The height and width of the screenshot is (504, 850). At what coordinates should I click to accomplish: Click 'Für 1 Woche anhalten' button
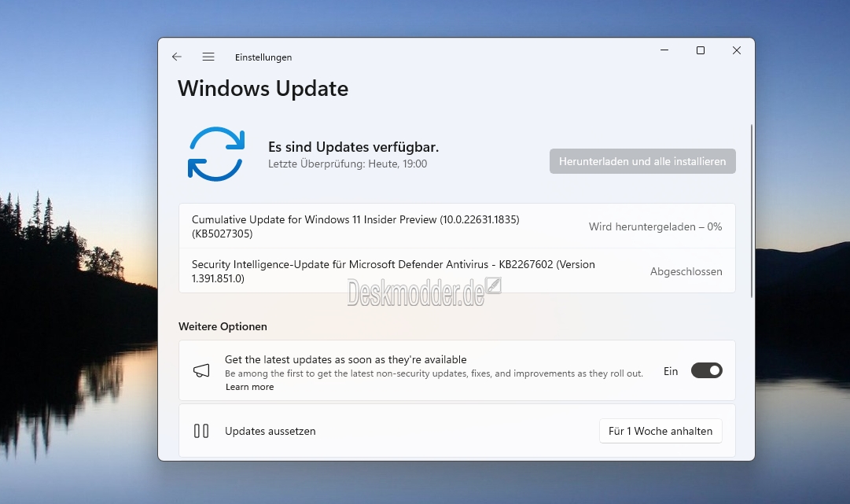pos(660,431)
